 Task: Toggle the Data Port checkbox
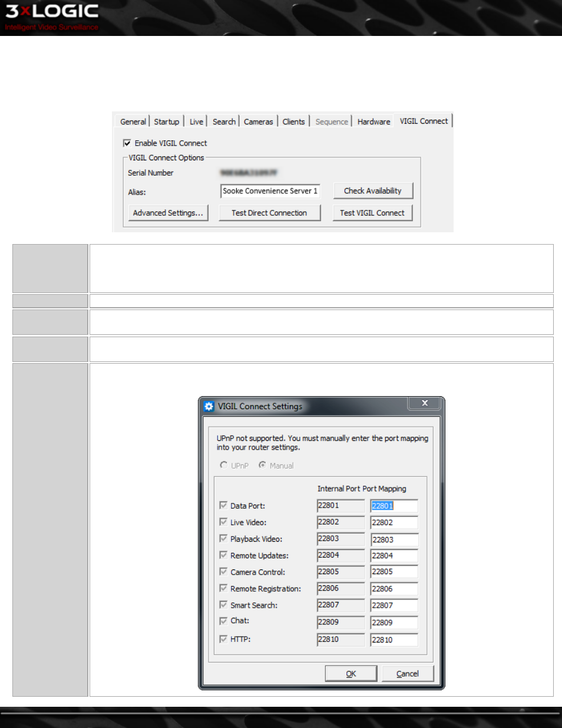point(223,505)
